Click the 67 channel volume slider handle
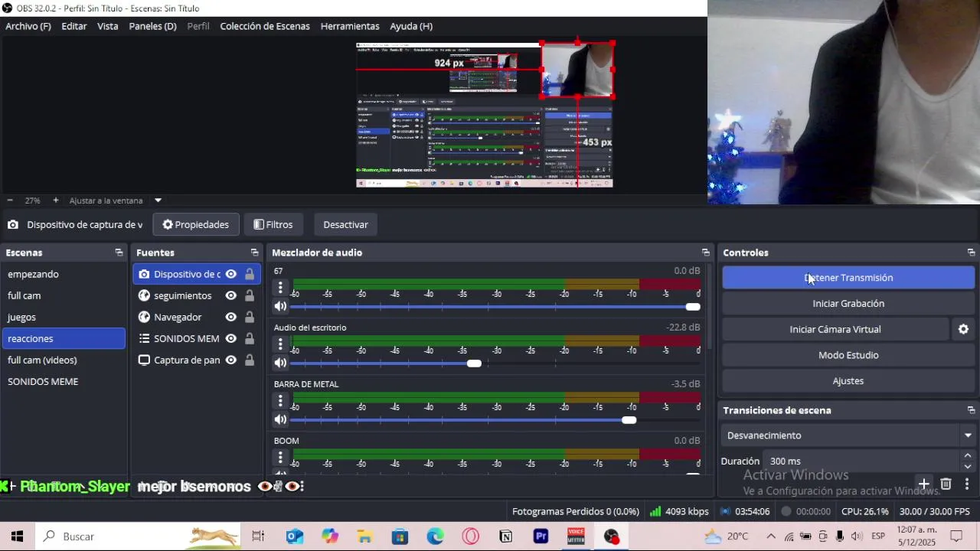This screenshot has height=551, width=980. 693,307
